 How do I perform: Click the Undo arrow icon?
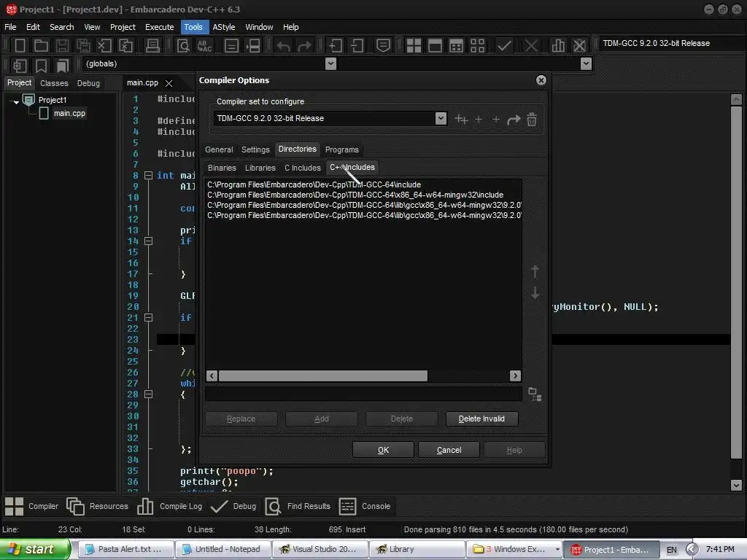point(284,46)
